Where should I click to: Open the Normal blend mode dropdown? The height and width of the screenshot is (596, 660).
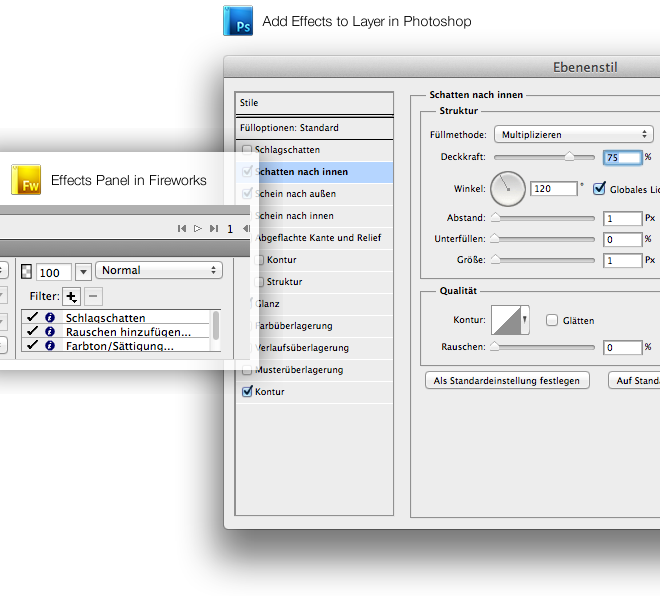point(158,270)
